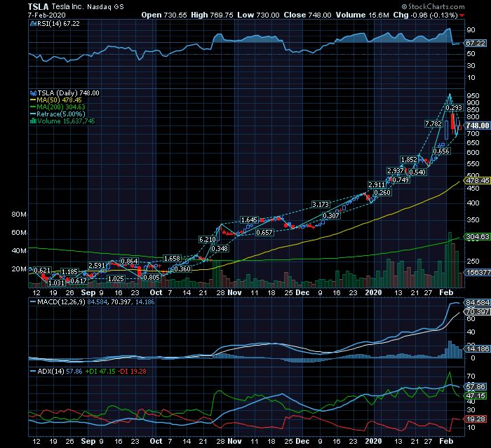Click the yellow MA(50) legend line marker
This screenshot has width=491, height=448.
33,100
